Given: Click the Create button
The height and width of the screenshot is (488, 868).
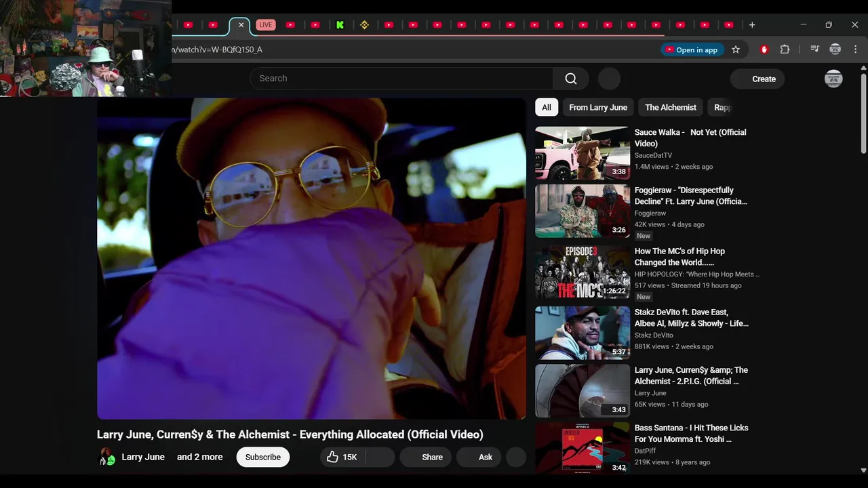Looking at the screenshot, I should coord(757,79).
